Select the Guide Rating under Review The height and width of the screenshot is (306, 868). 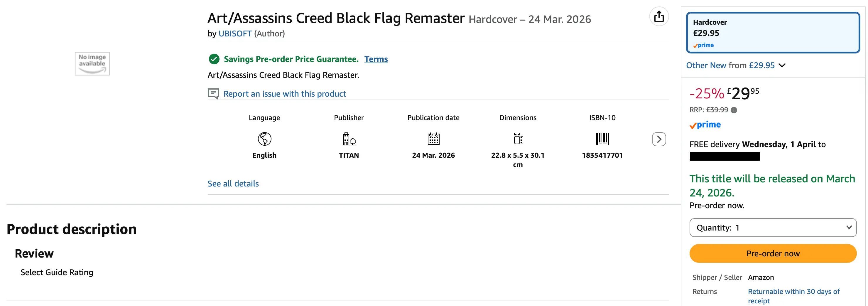coord(57,272)
